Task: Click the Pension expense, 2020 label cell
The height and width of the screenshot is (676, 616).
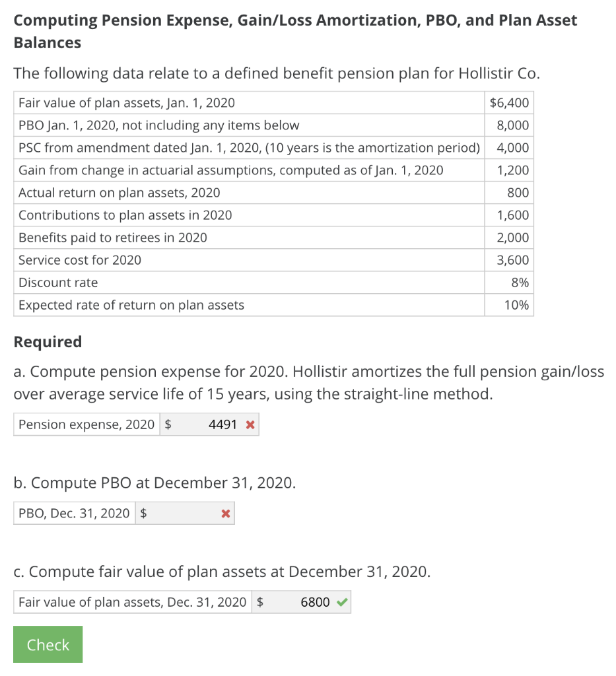Action: coord(86,424)
